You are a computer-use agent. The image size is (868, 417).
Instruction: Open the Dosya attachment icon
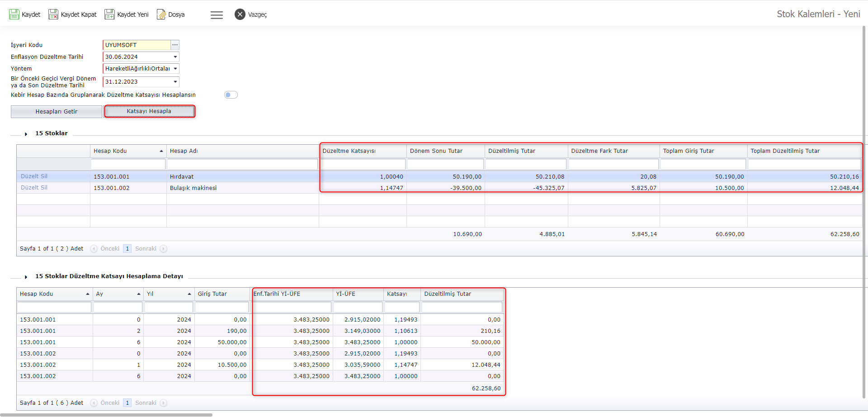point(161,14)
